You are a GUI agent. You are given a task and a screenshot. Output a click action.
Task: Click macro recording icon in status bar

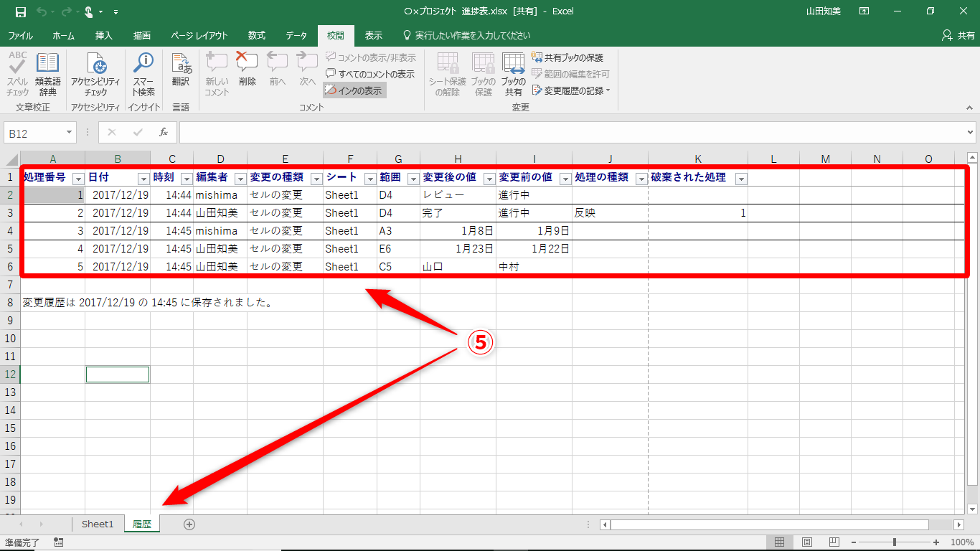tap(59, 542)
